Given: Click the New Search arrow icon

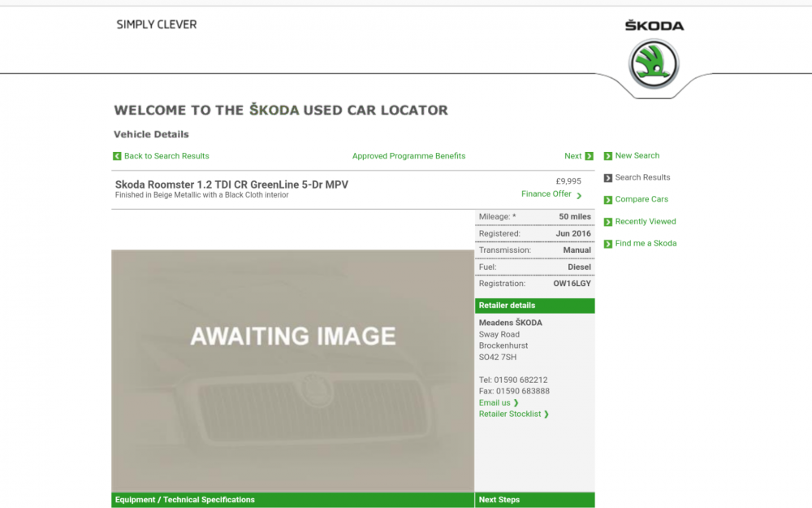Looking at the screenshot, I should pos(608,156).
